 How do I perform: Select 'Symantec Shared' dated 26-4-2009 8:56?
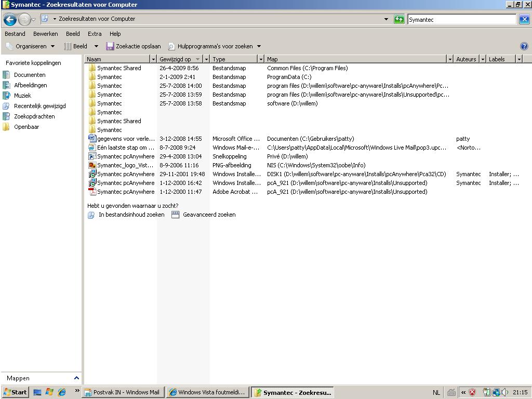(119, 68)
